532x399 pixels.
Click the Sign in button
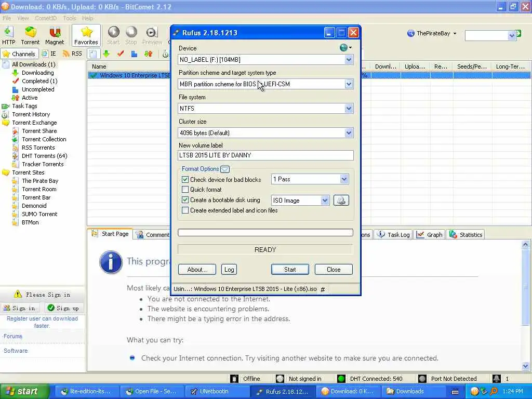pyautogui.click(x=20, y=308)
